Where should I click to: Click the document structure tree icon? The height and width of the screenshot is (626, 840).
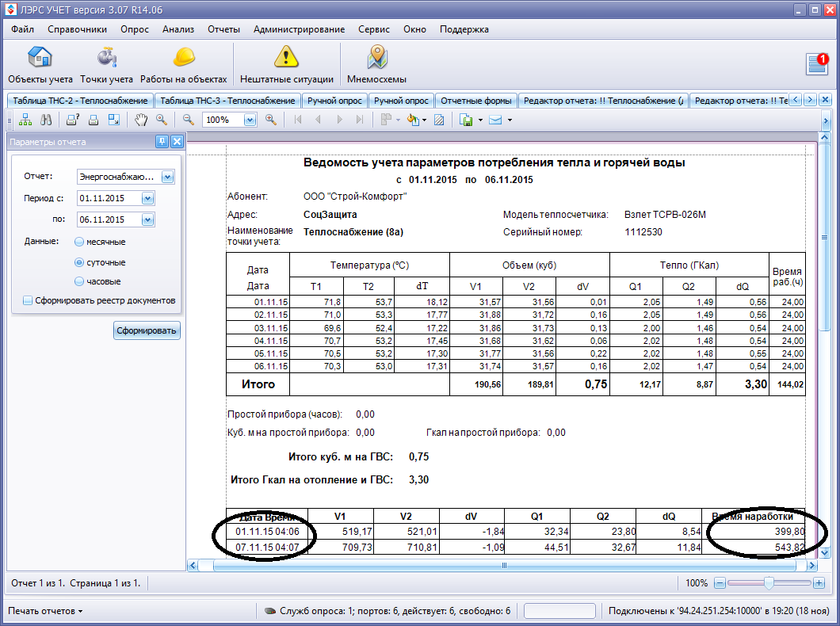(25, 120)
